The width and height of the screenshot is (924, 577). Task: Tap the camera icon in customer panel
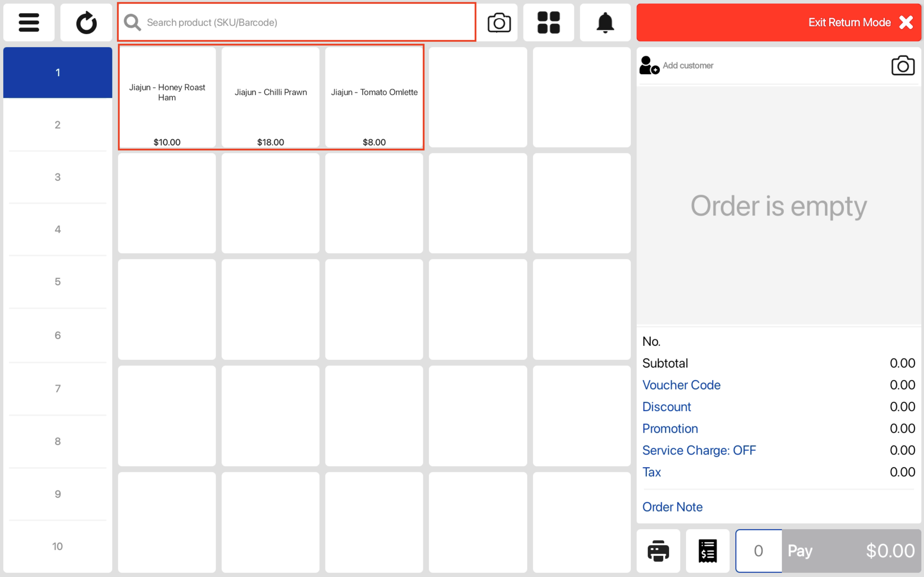902,66
